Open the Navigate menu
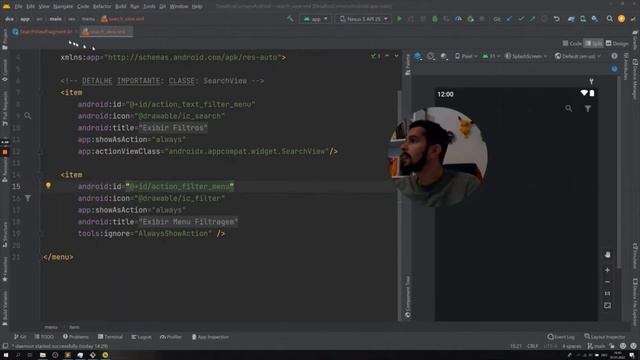The width and height of the screenshot is (640, 360). 63,7
